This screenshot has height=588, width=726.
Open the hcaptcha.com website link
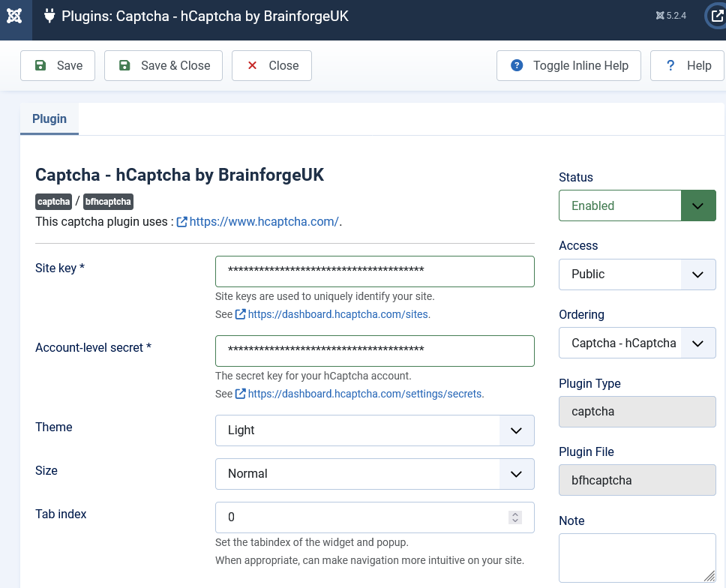pos(263,222)
